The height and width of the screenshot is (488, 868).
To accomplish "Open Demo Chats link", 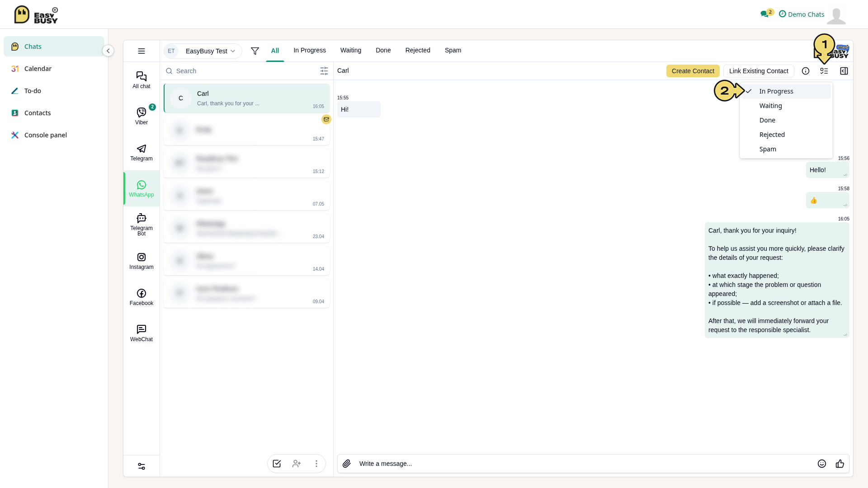I will coord(802,14).
